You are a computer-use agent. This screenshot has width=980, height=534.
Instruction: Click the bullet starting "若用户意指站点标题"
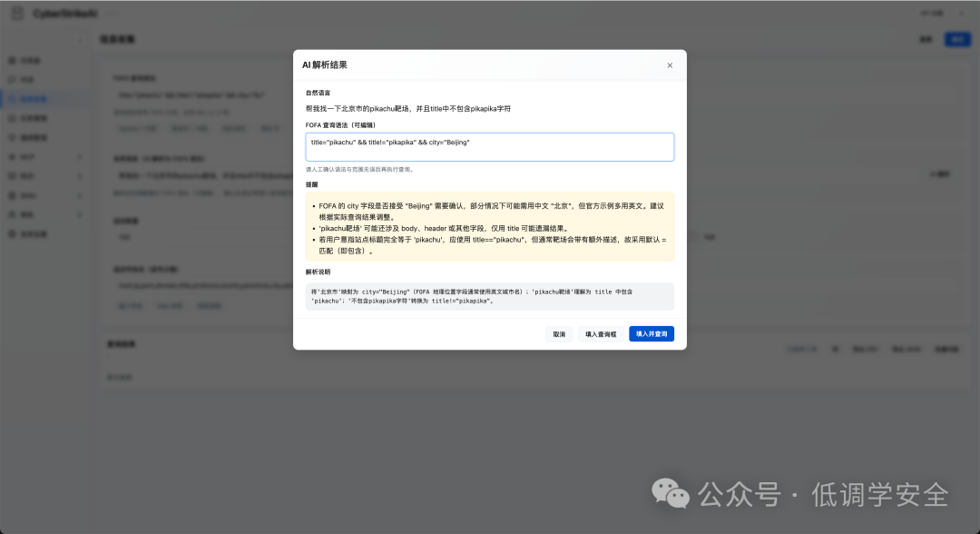(x=493, y=245)
